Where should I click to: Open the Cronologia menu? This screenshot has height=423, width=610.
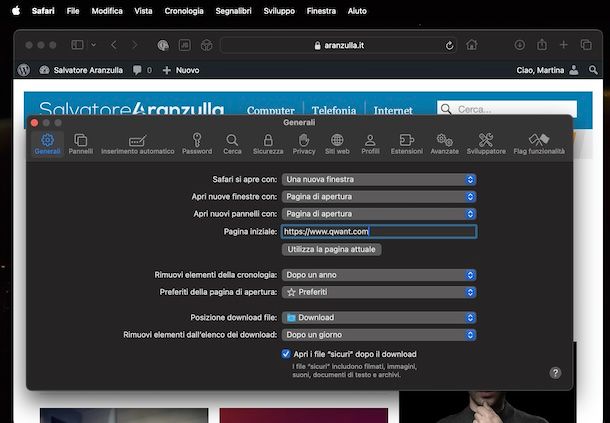coord(184,11)
